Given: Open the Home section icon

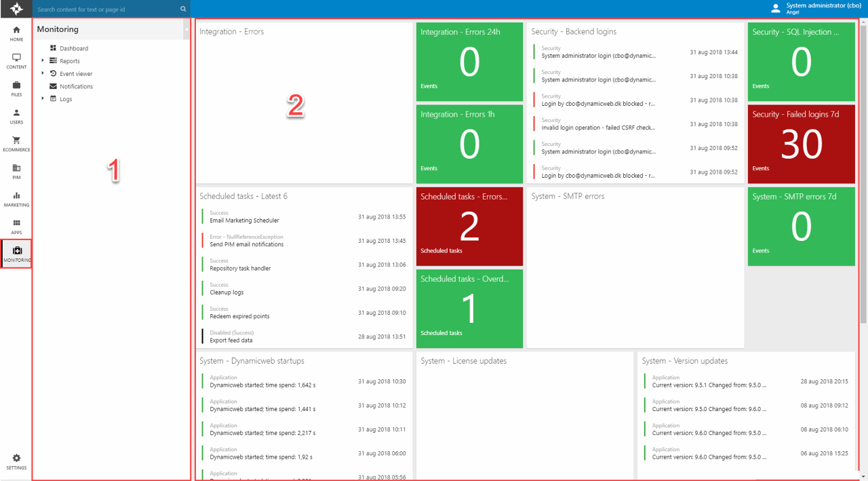Looking at the screenshot, I should pos(16,31).
